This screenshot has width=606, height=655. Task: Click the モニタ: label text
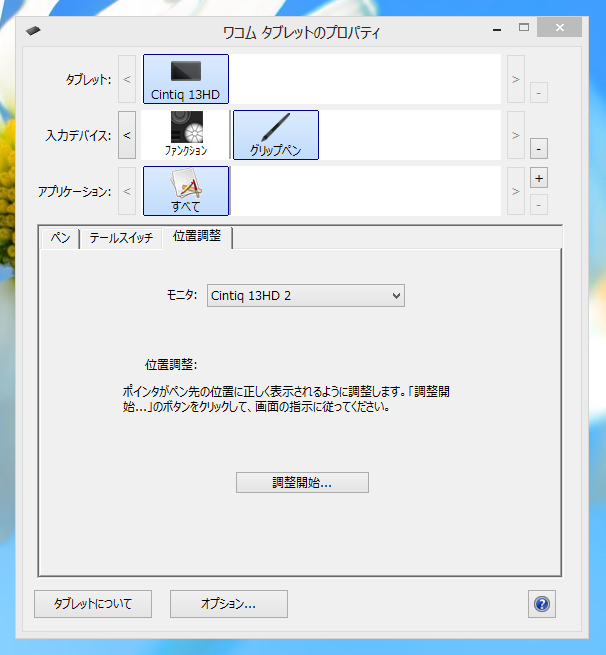pos(182,295)
